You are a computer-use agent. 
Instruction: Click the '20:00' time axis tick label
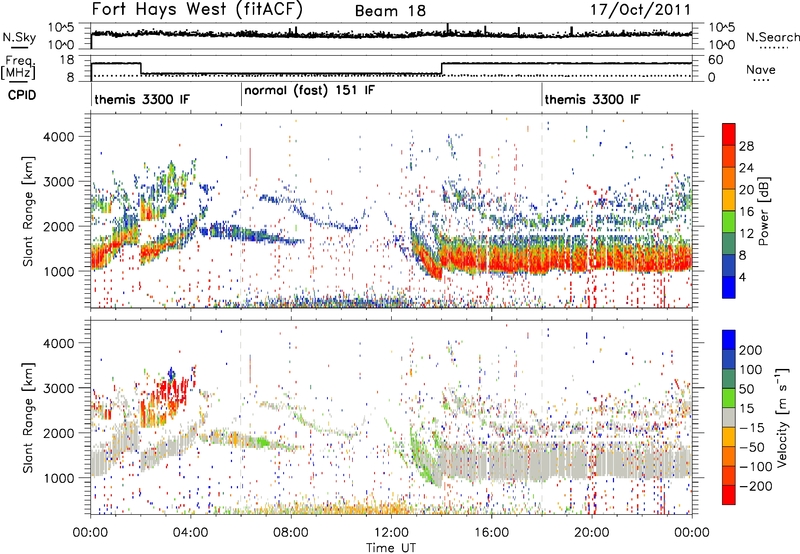pyautogui.click(x=592, y=533)
